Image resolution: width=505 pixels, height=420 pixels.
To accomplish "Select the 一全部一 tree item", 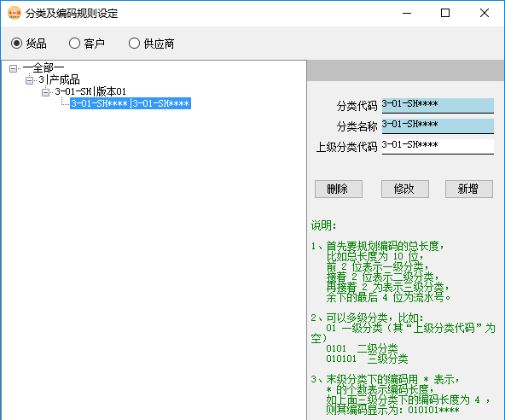I will pos(44,68).
